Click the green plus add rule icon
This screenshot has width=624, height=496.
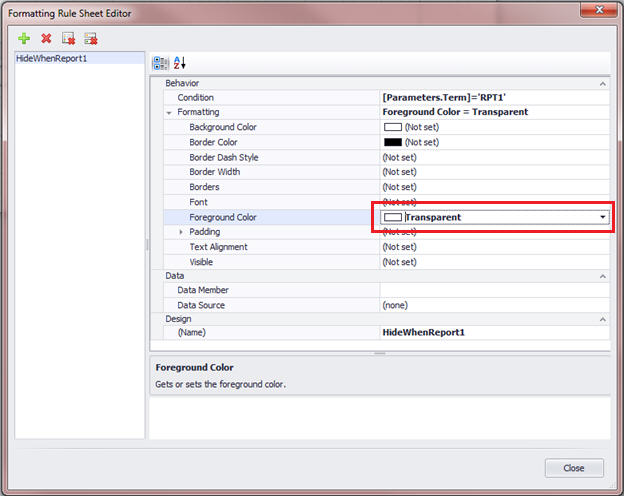coord(24,38)
